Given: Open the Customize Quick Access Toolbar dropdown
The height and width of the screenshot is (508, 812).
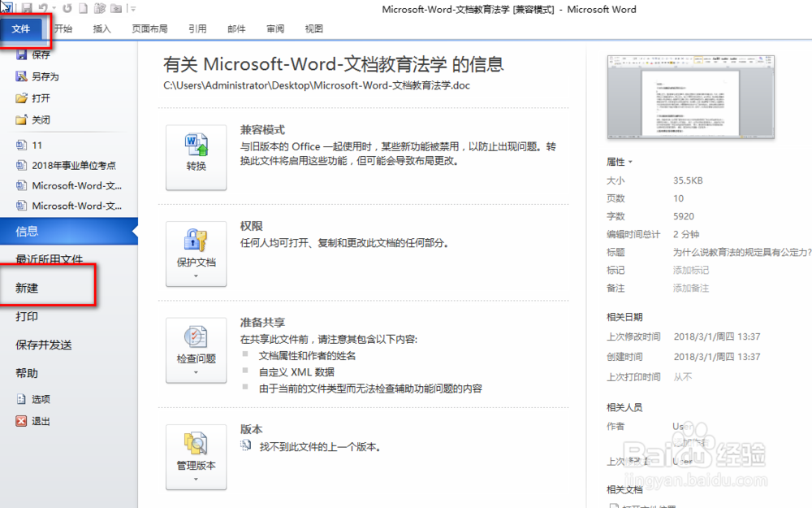Looking at the screenshot, I should pos(134,9).
